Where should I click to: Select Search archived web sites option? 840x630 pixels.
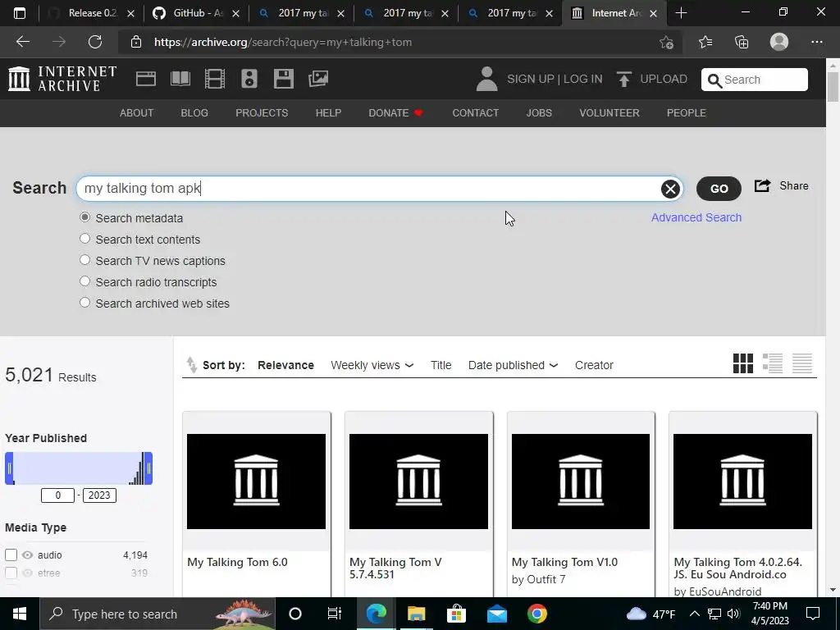[84, 303]
